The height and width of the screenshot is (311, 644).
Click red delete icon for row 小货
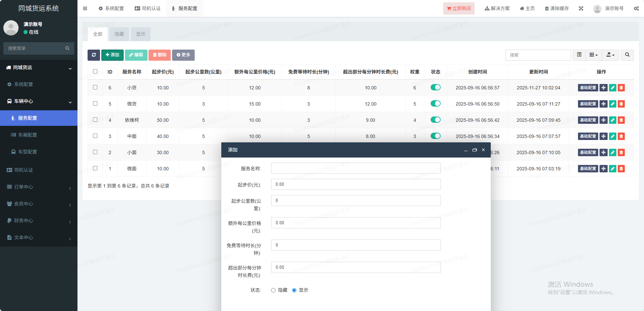coord(621,88)
